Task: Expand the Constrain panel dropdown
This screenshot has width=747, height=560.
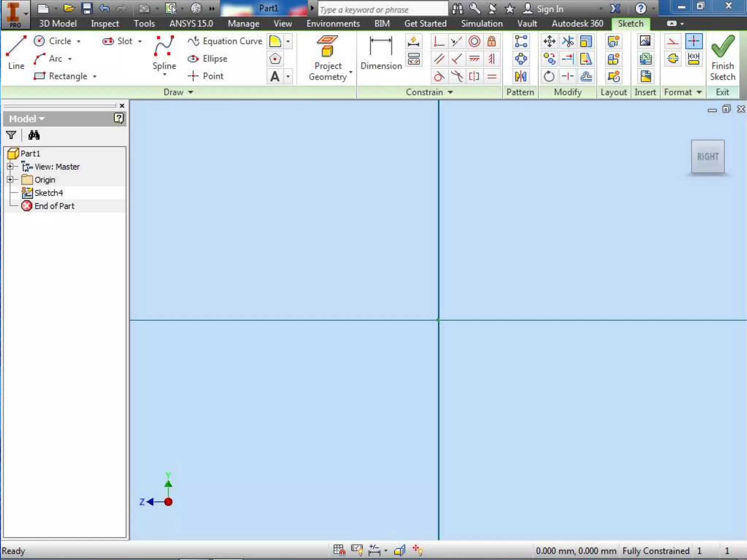Action: (450, 92)
